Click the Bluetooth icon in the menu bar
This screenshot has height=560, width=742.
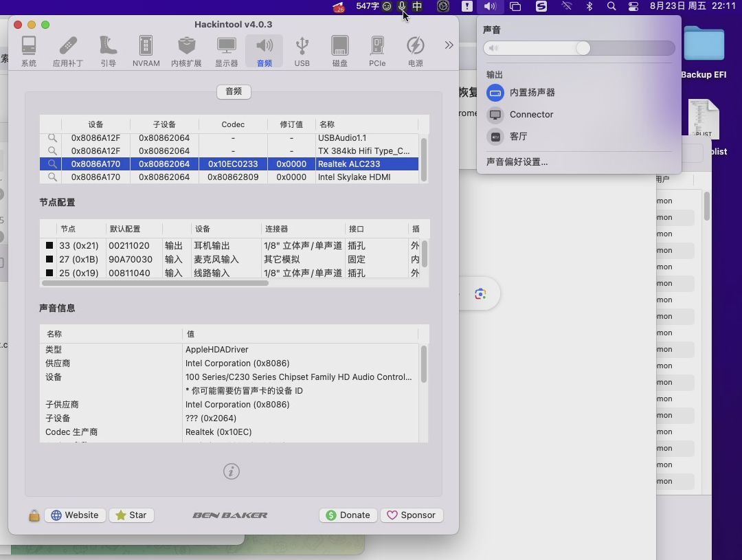pos(589,6)
